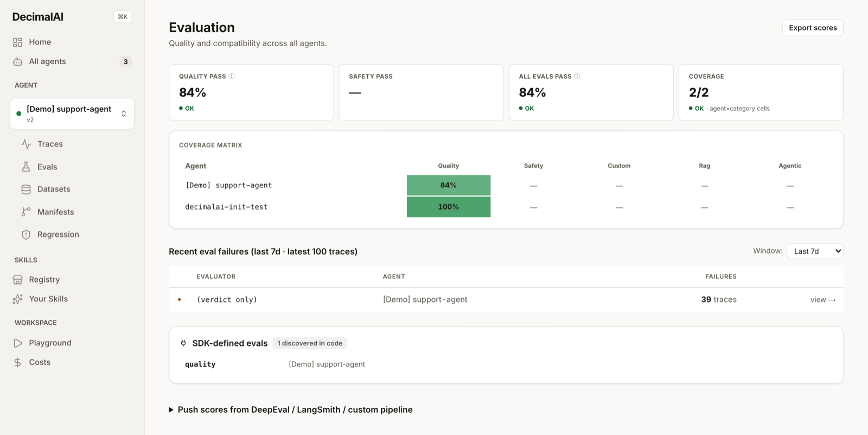Viewport: 868px width, 435px height.
Task: Click the 100% Quality cell for decimalai-init-test
Action: pyautogui.click(x=449, y=207)
